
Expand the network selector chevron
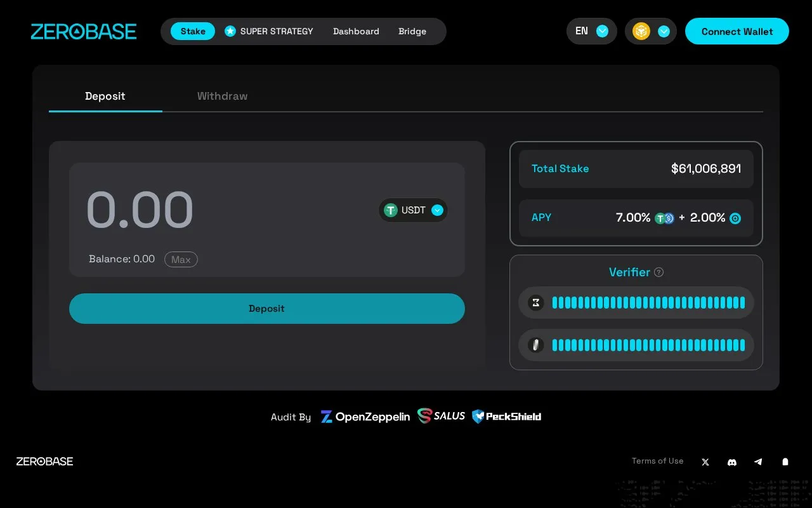(x=664, y=31)
